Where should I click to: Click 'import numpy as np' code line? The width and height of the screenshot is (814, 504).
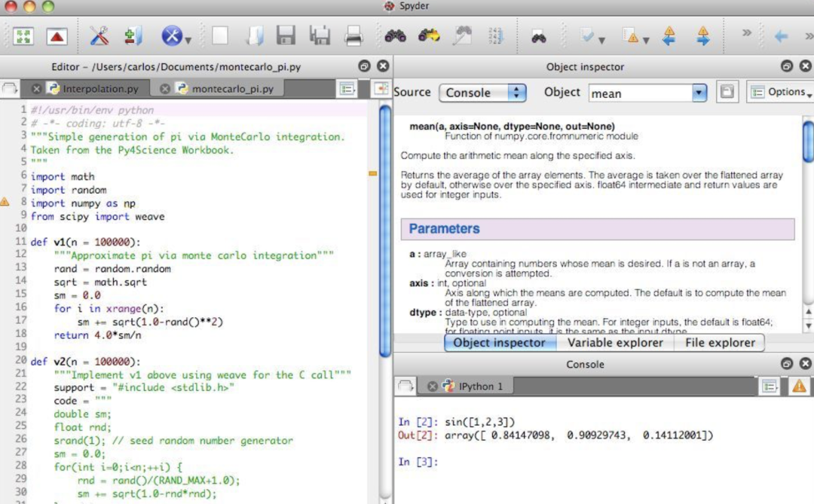83,203
